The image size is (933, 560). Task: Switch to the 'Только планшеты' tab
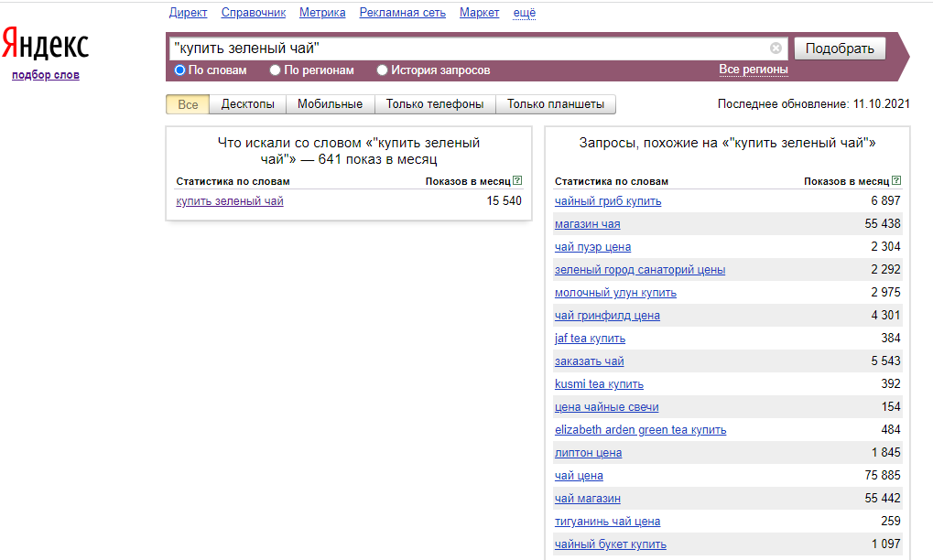point(555,104)
